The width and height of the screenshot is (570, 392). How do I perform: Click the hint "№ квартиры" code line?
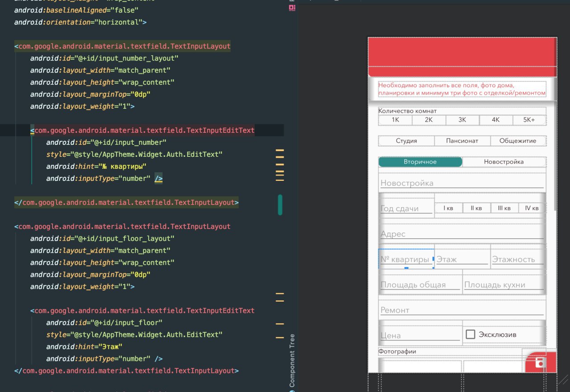coord(96,167)
